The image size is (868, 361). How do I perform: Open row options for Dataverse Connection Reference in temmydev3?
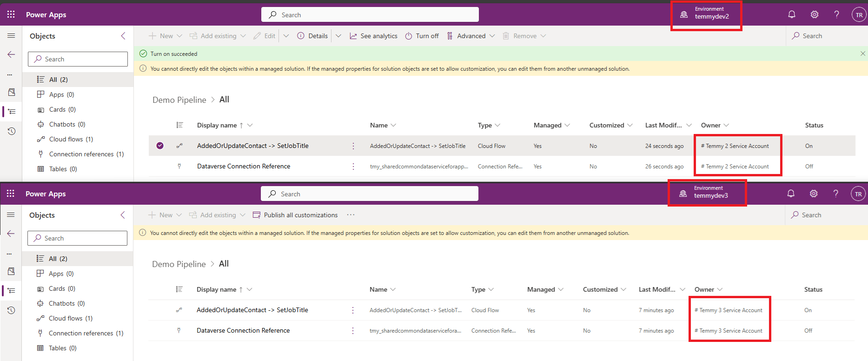[x=353, y=331]
